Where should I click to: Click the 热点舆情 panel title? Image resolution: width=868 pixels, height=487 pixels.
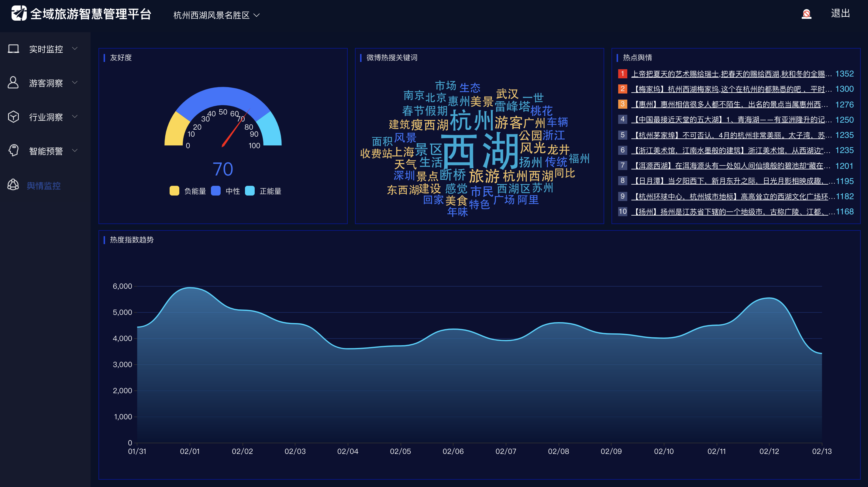(x=637, y=58)
